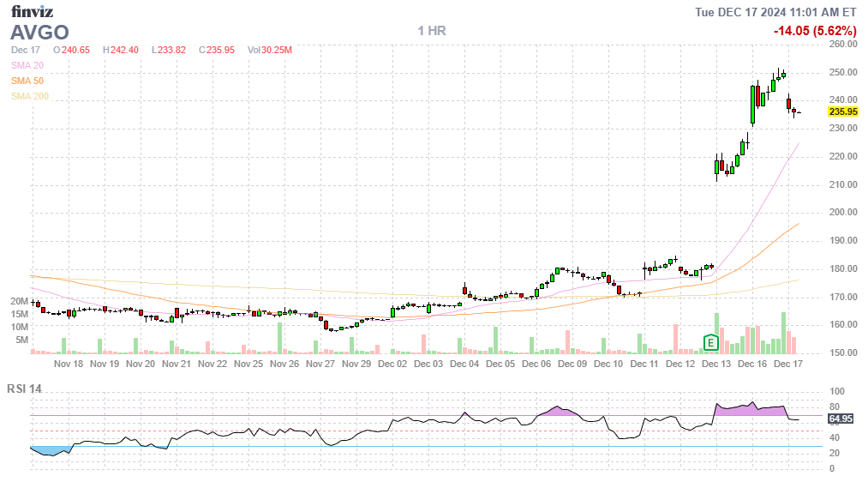Click the 64.95 RSI value badge
This screenshot has width=868, height=482.
(x=841, y=419)
